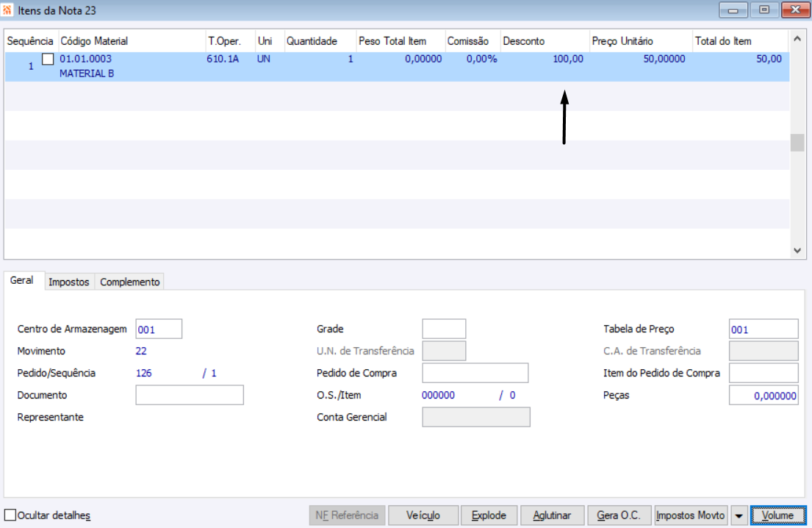Viewport: 812px width, 528px height.
Task: Click the Impostos Movto button
Action: pos(691,515)
